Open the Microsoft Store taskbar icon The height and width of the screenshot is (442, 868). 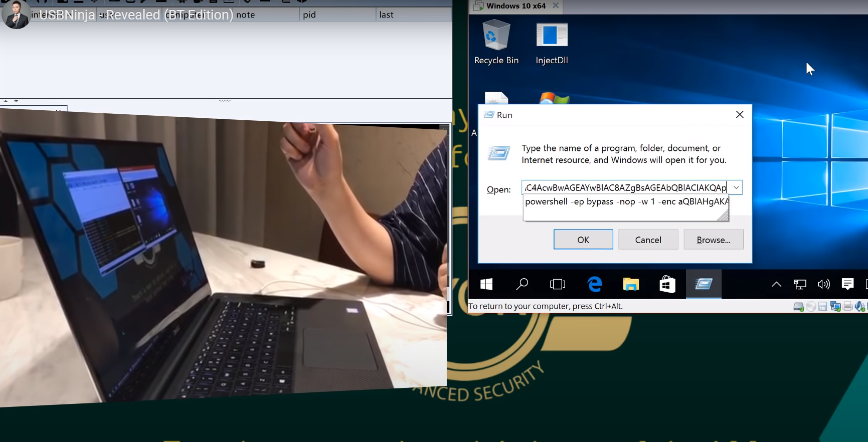[x=667, y=284]
